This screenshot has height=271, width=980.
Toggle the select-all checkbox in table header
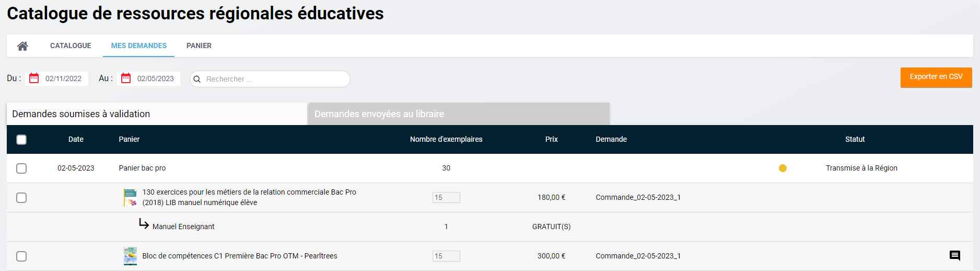tap(21, 140)
